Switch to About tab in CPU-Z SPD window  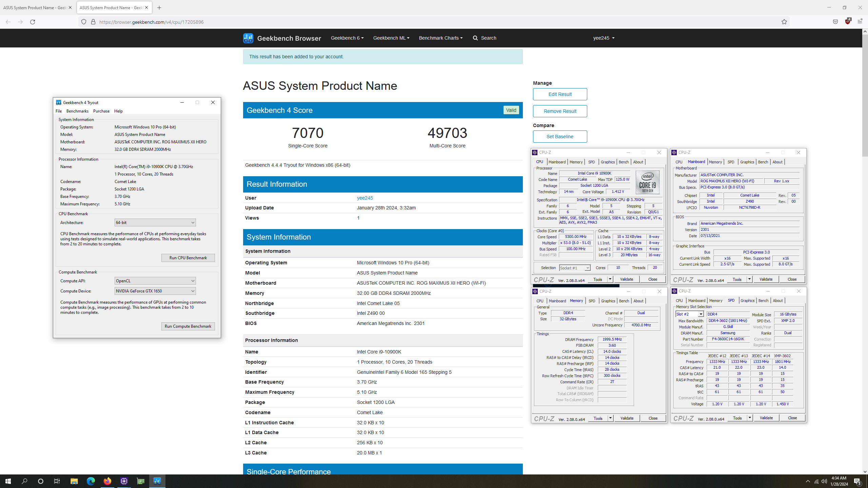coord(777,301)
